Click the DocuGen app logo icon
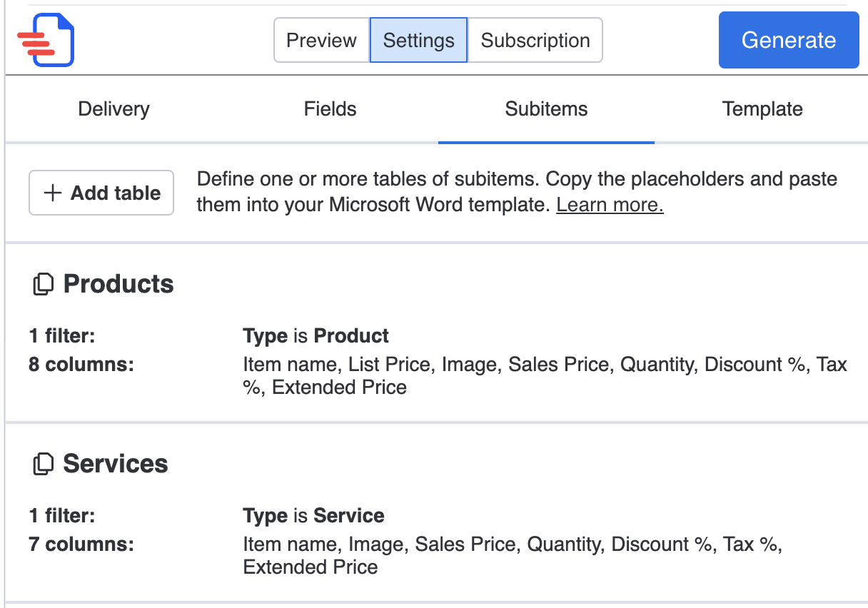Image resolution: width=868 pixels, height=608 pixels. pos(46,41)
